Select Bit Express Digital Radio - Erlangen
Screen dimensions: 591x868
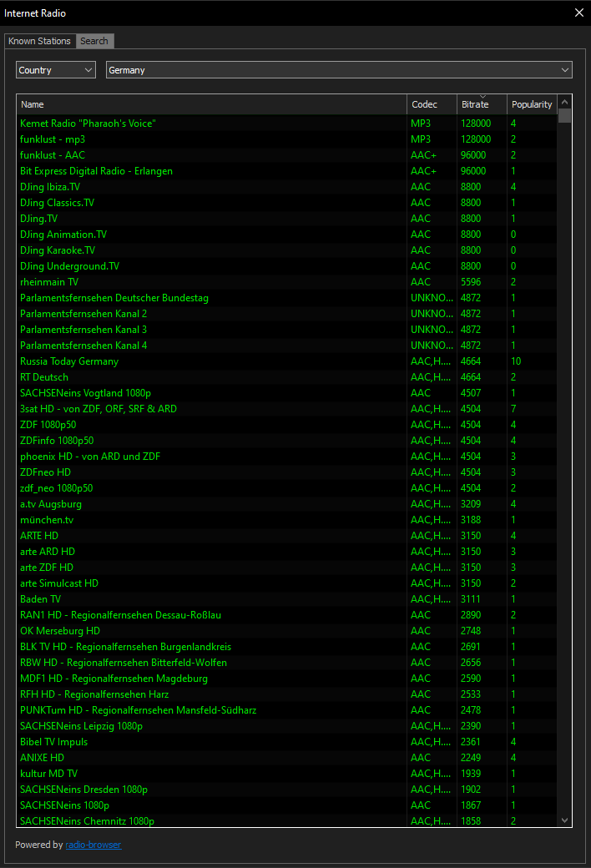point(286,171)
